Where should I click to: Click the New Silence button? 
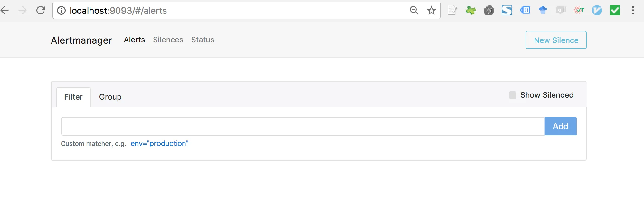[x=556, y=40]
